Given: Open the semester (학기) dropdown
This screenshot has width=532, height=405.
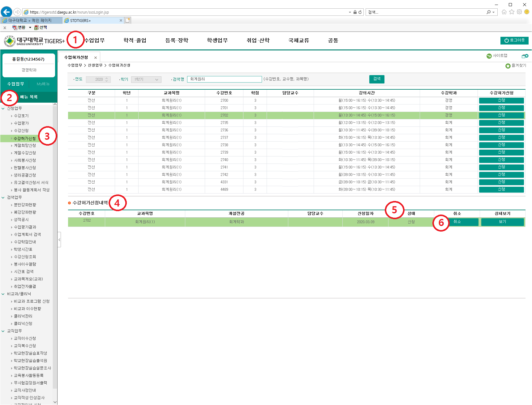Looking at the screenshot, I should coord(146,79).
